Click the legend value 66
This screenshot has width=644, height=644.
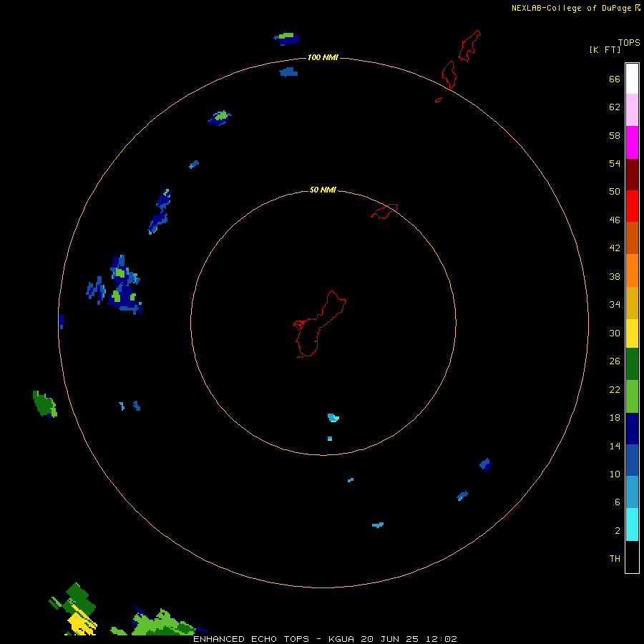tap(615, 79)
